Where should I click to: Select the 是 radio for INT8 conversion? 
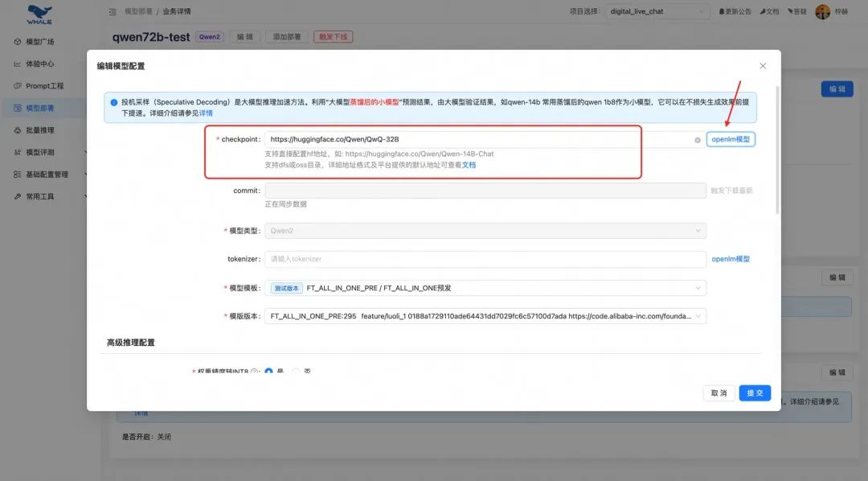click(x=270, y=371)
